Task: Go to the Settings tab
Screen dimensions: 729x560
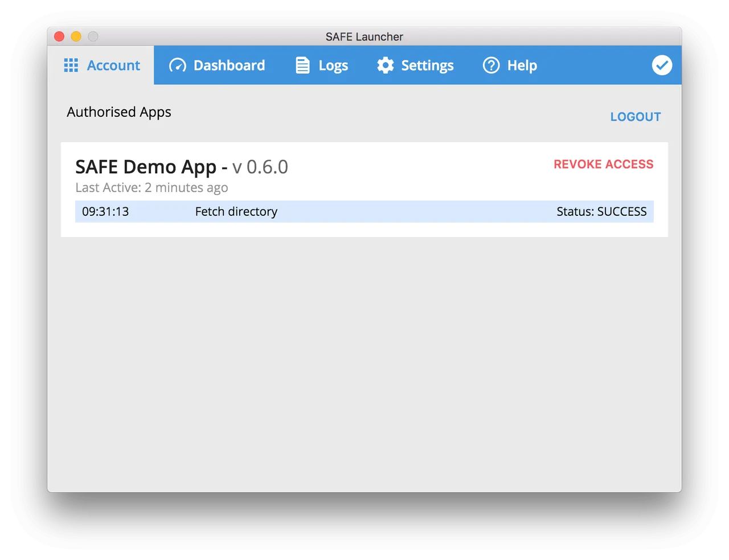Action: click(415, 66)
